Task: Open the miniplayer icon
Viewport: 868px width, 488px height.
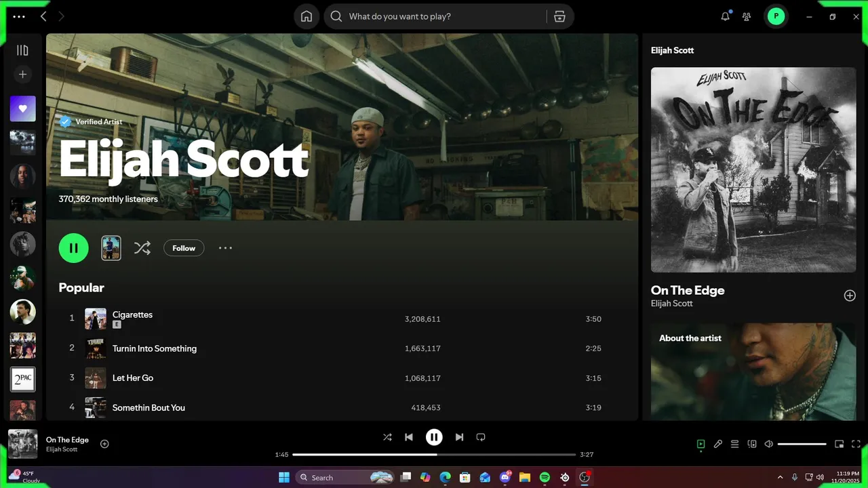Action: coord(839,444)
